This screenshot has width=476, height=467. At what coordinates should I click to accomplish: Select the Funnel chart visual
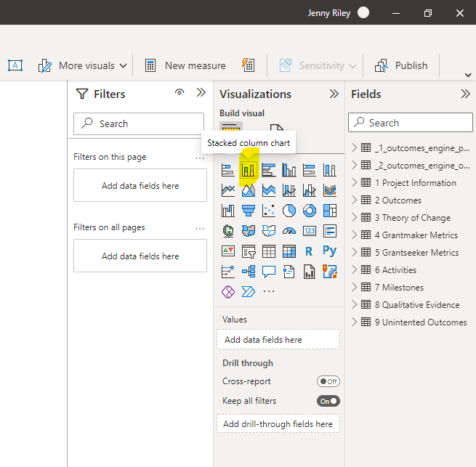coord(249,211)
